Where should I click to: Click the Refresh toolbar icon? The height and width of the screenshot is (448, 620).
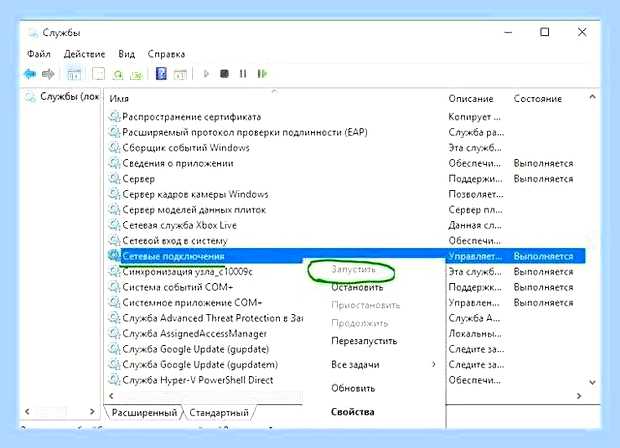118,74
